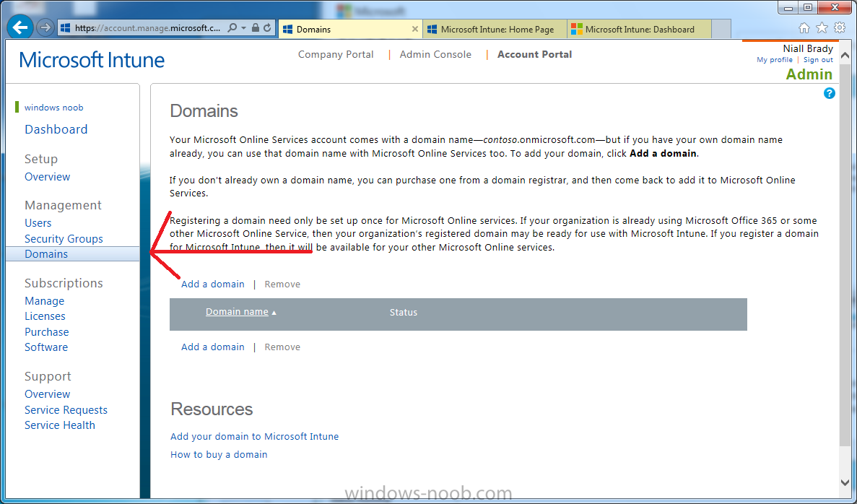Click the Niall Brady user name
This screenshot has height=504, width=857.
808,48
